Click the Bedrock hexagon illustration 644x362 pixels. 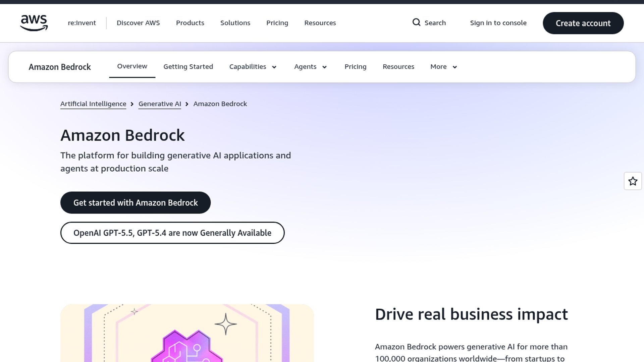pyautogui.click(x=187, y=333)
